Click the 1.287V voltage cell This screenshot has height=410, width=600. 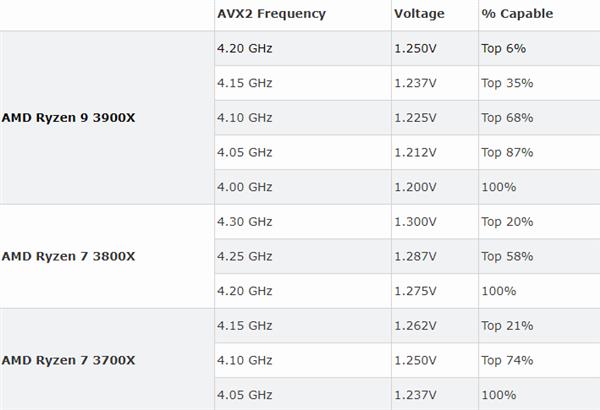click(x=415, y=256)
